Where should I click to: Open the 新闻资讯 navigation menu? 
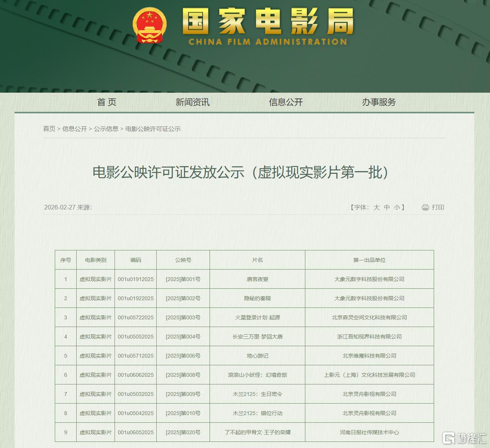tap(192, 102)
